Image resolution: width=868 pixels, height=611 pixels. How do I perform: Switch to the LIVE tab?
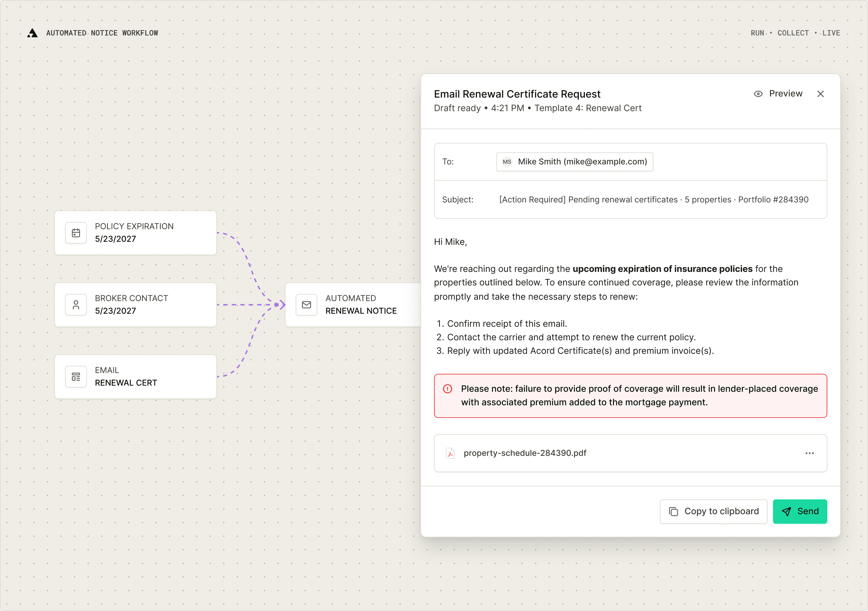(831, 33)
